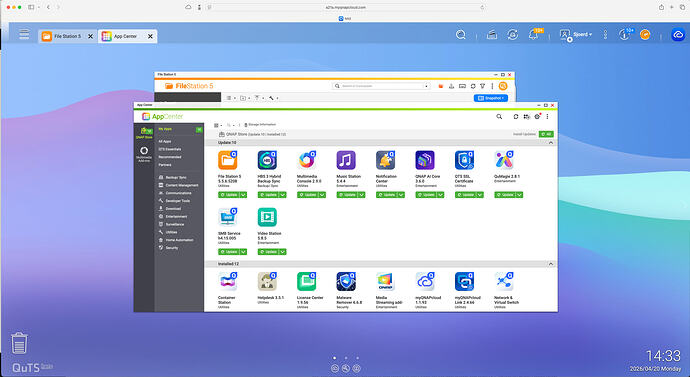690x377 pixels.
Task: Open the system info icon with 10+ badge
Action: click(x=625, y=34)
